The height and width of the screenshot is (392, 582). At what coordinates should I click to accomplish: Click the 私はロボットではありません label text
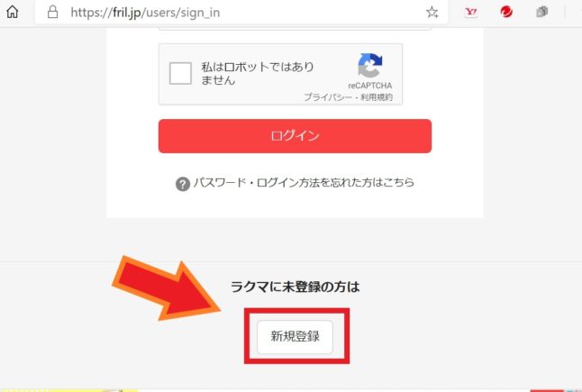[258, 74]
